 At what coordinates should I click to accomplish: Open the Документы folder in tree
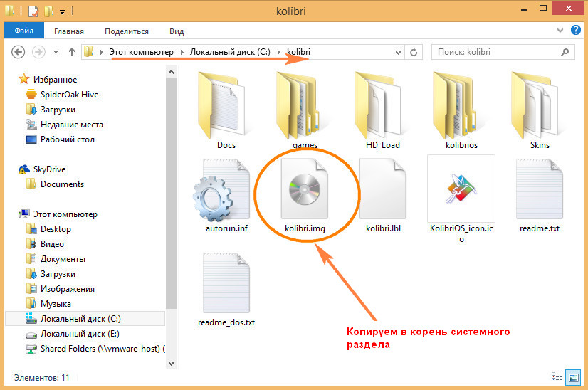(63, 259)
